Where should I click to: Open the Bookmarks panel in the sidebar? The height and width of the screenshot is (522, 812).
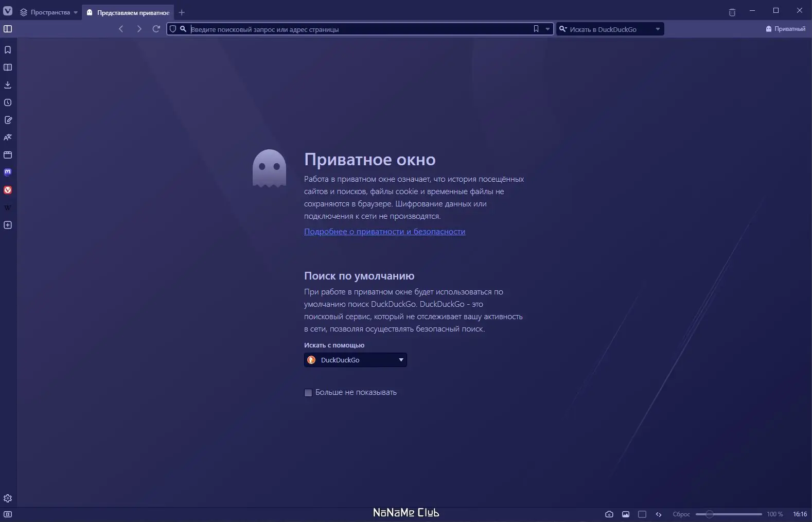8,50
